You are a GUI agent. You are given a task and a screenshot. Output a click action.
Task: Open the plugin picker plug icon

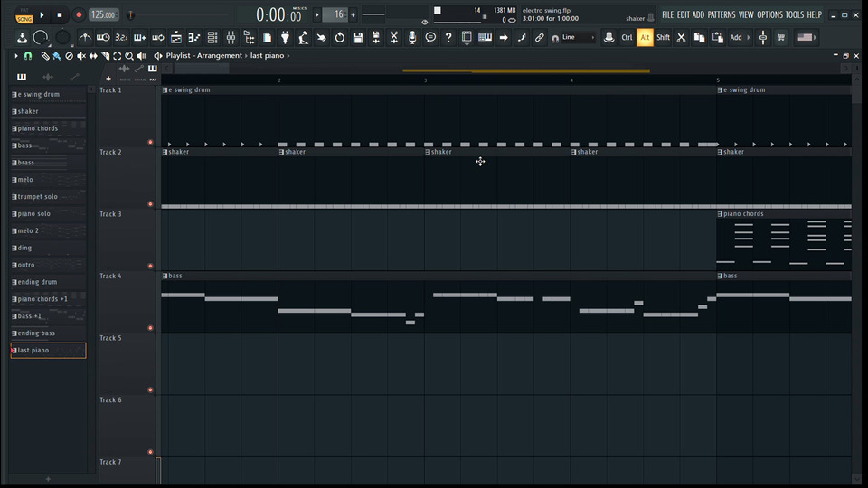pos(285,38)
